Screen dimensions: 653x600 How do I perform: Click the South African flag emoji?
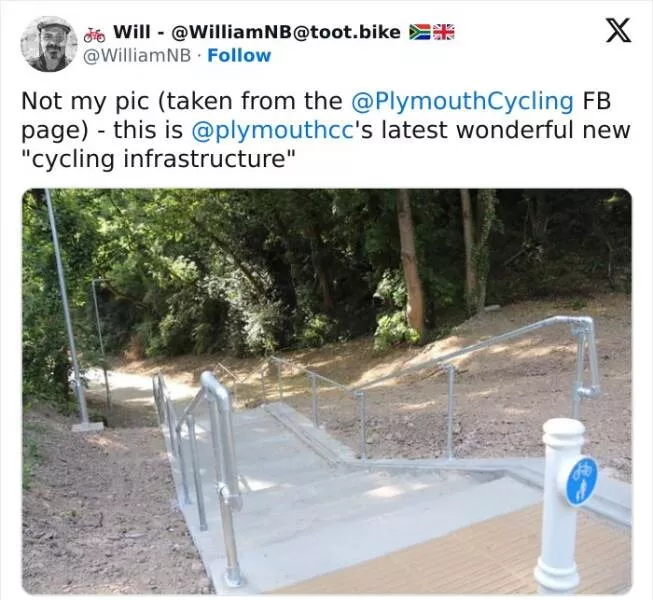pos(420,33)
